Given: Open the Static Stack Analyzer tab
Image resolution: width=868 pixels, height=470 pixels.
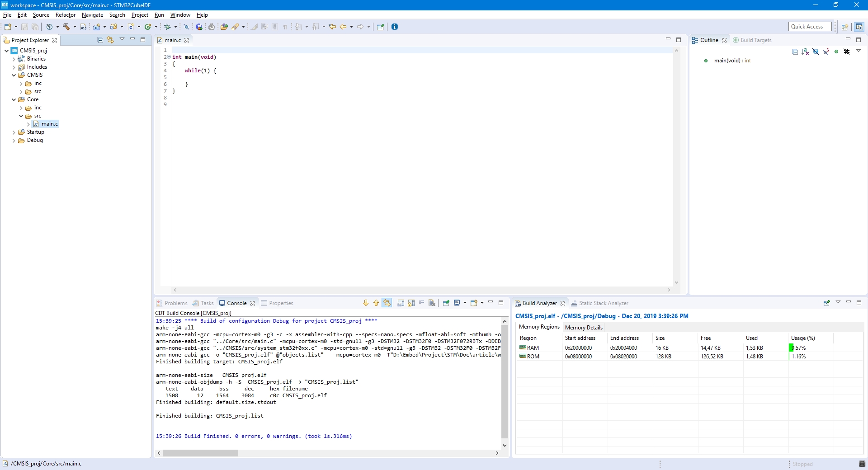Looking at the screenshot, I should [x=603, y=303].
